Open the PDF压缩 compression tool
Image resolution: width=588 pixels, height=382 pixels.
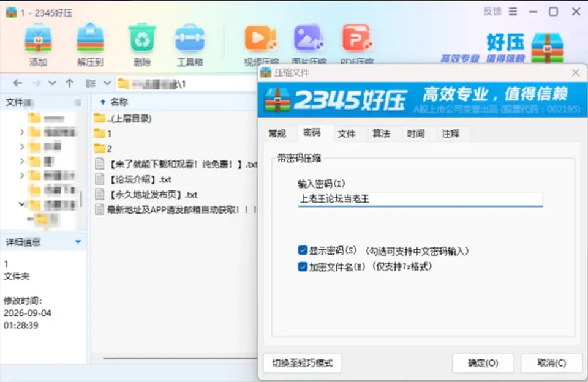pos(356,44)
